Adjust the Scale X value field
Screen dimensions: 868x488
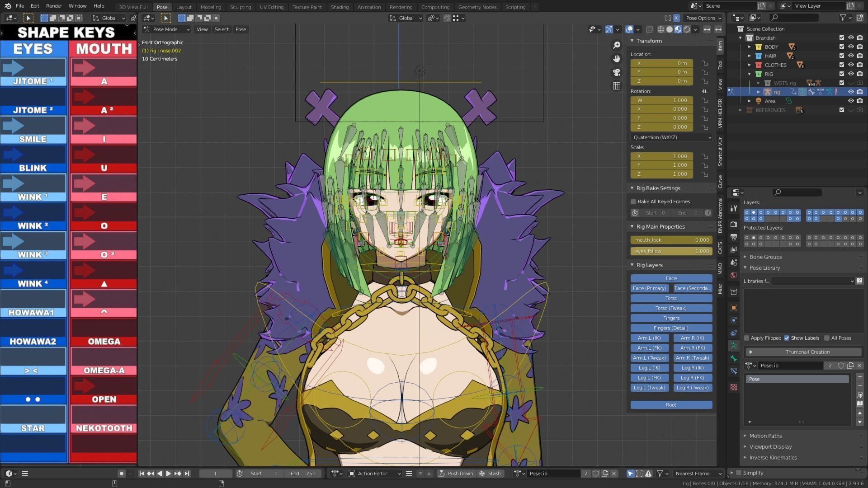pyautogui.click(x=661, y=156)
